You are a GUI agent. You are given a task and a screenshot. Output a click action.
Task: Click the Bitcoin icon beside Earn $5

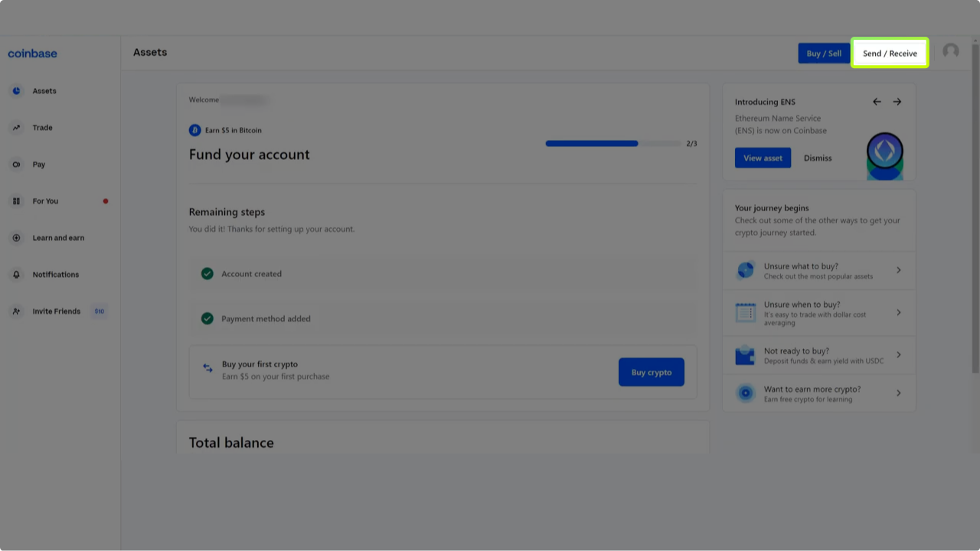point(194,130)
